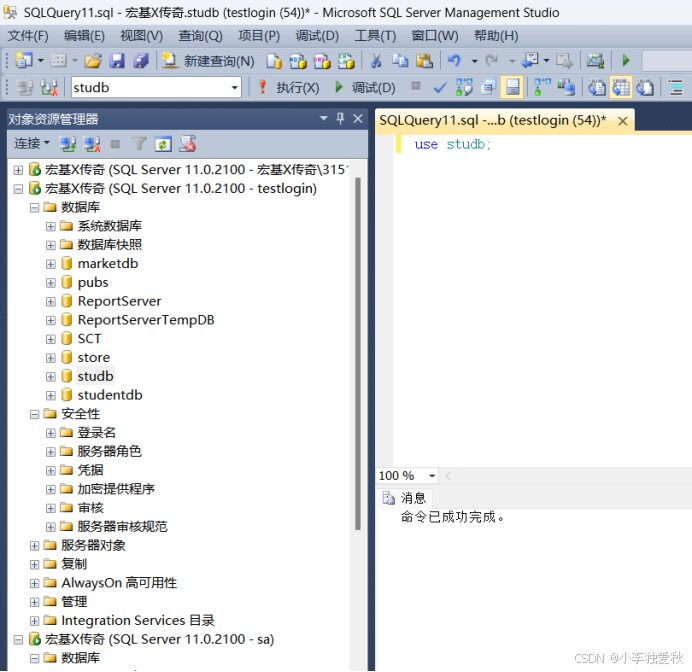Toggle Include Client Statistics

pos(566,87)
